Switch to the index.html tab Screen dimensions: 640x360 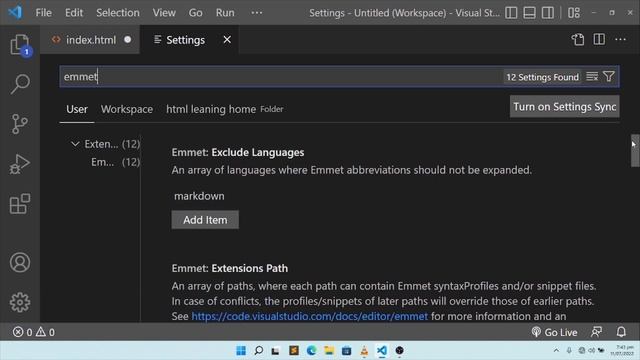90,40
